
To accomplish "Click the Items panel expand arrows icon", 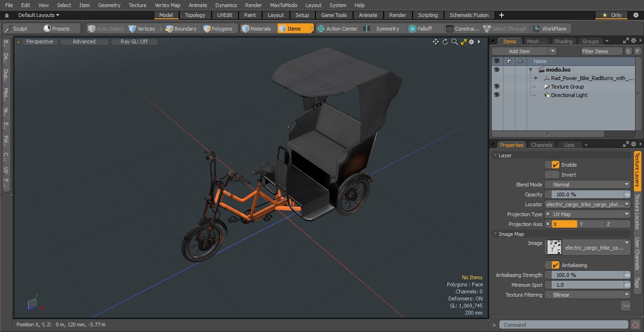I will [626, 41].
